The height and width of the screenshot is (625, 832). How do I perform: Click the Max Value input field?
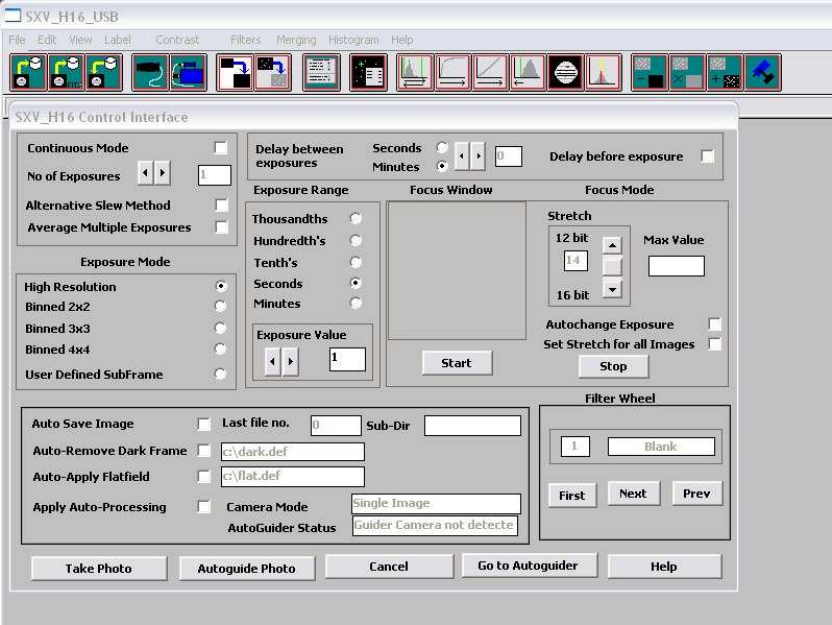pyautogui.click(x=677, y=266)
